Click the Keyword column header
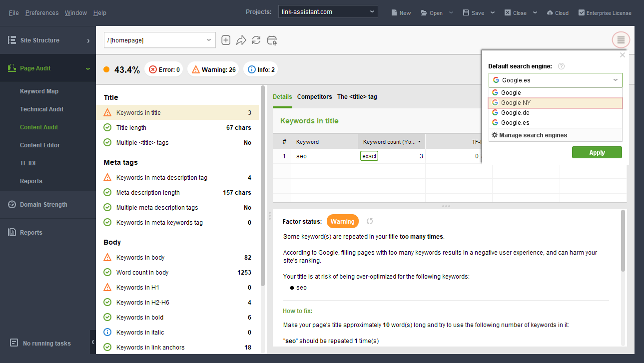The image size is (644, 363). (x=324, y=142)
